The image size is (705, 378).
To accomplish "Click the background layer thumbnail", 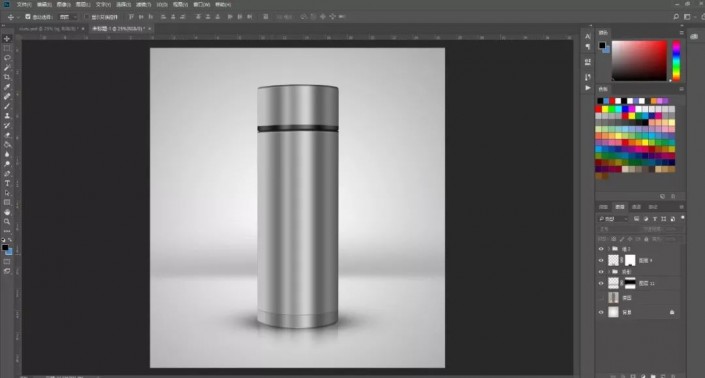I will (613, 312).
